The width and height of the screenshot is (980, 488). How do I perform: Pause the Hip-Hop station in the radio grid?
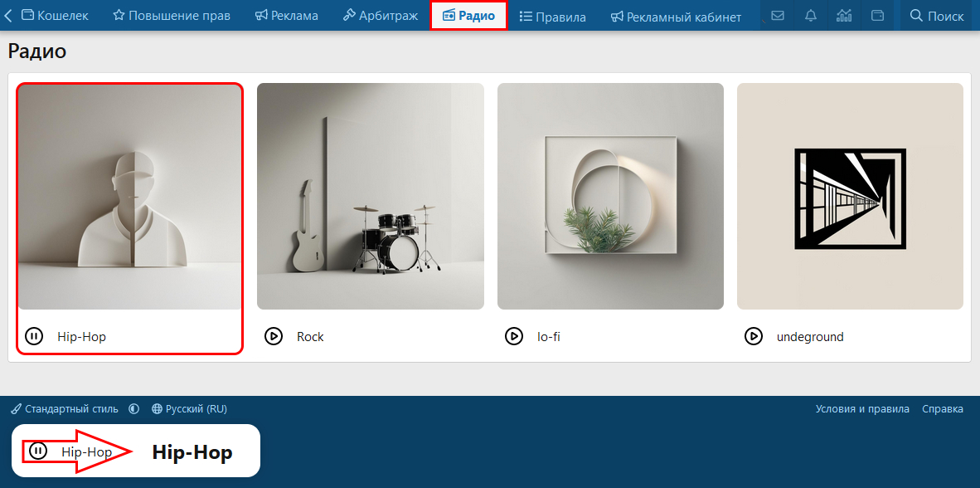[34, 337]
